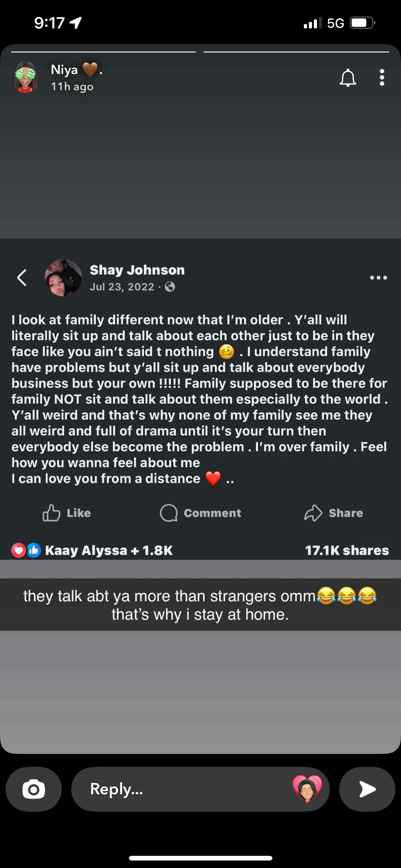Open Niya's Bitmoji avatar profile

(25, 77)
